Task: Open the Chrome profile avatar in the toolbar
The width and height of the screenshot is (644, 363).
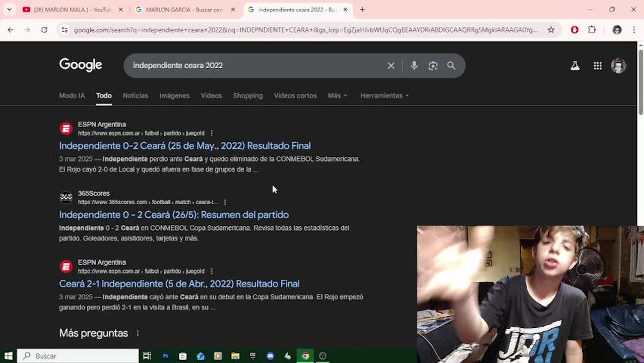Action: tap(617, 30)
